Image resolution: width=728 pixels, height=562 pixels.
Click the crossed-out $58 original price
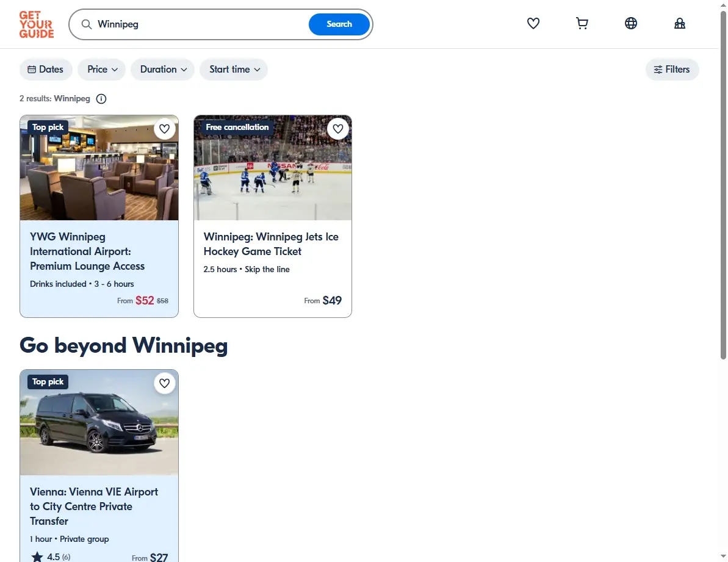[x=162, y=301]
